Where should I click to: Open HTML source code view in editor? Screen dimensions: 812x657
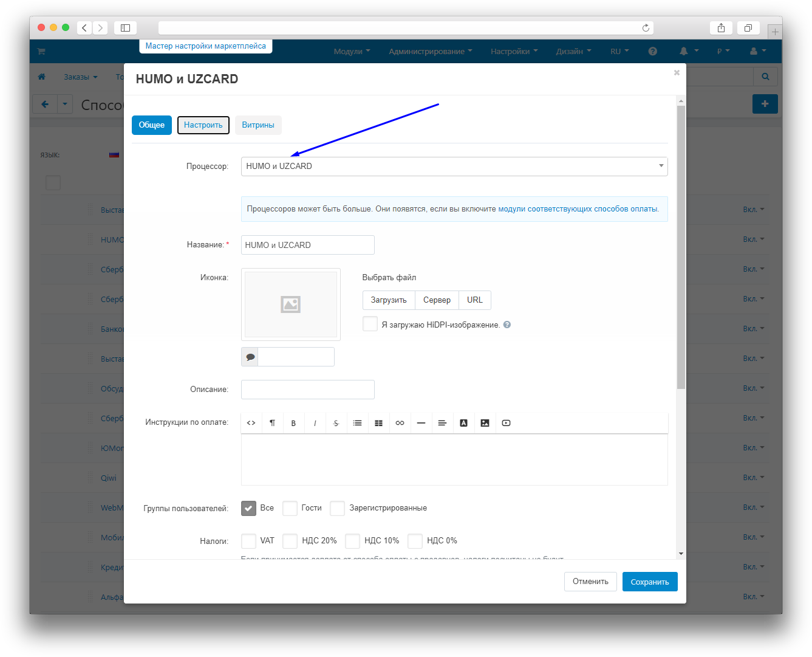pyautogui.click(x=251, y=423)
